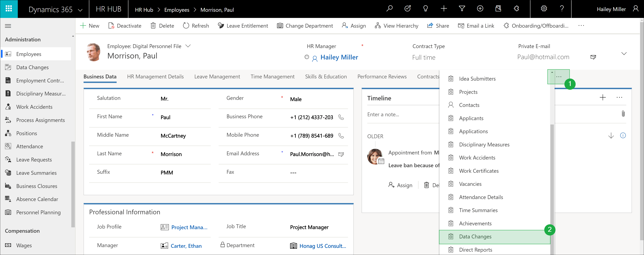Screen dimensions: 644x255
Task: Switch to HR Management Details tab
Action: [x=155, y=77]
